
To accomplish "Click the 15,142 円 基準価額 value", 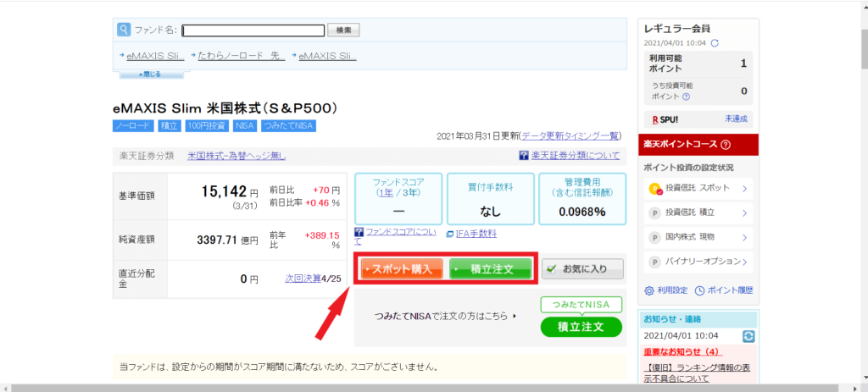I will click(x=229, y=192).
